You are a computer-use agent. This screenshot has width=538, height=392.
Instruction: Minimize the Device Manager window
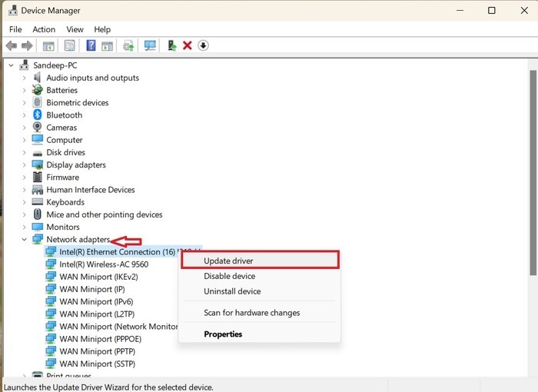pyautogui.click(x=460, y=10)
